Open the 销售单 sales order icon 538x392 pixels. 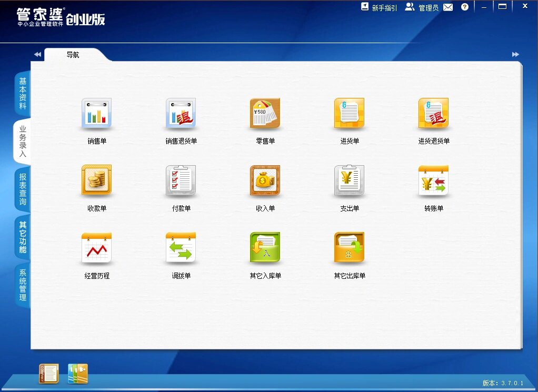pyautogui.click(x=96, y=114)
